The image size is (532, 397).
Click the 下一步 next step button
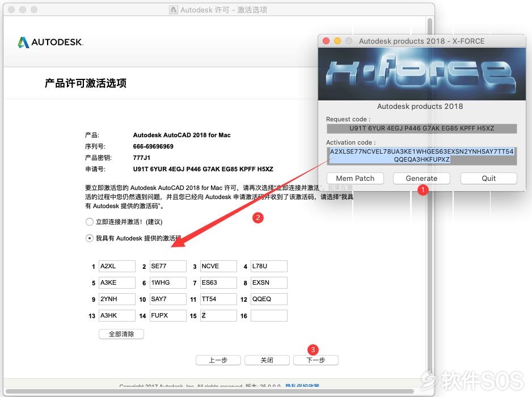pyautogui.click(x=316, y=360)
